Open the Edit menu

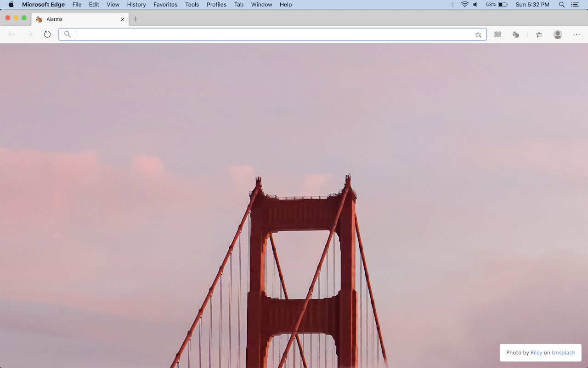pos(94,5)
